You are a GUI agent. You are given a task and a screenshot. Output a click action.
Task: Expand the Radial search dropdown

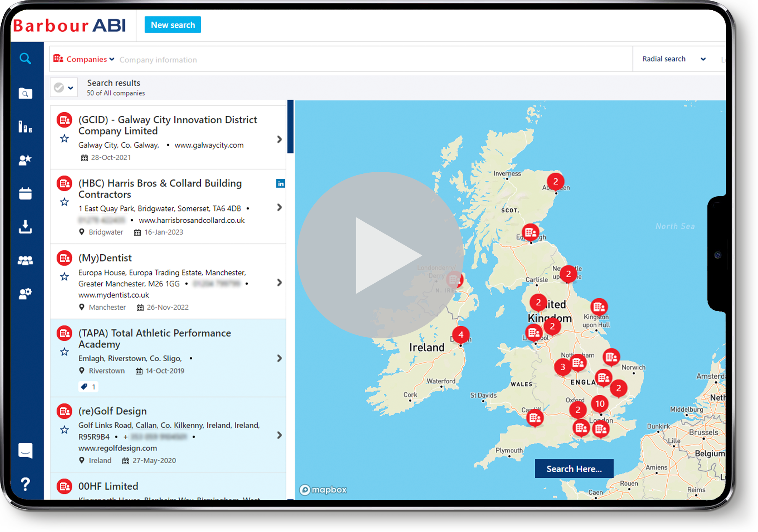(x=674, y=59)
